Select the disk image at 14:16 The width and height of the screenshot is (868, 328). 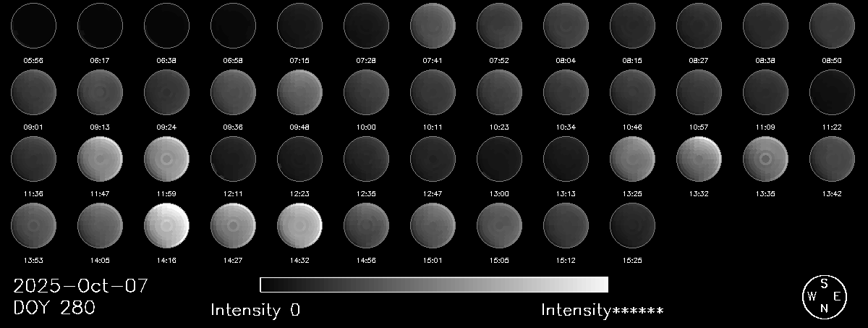point(166,225)
